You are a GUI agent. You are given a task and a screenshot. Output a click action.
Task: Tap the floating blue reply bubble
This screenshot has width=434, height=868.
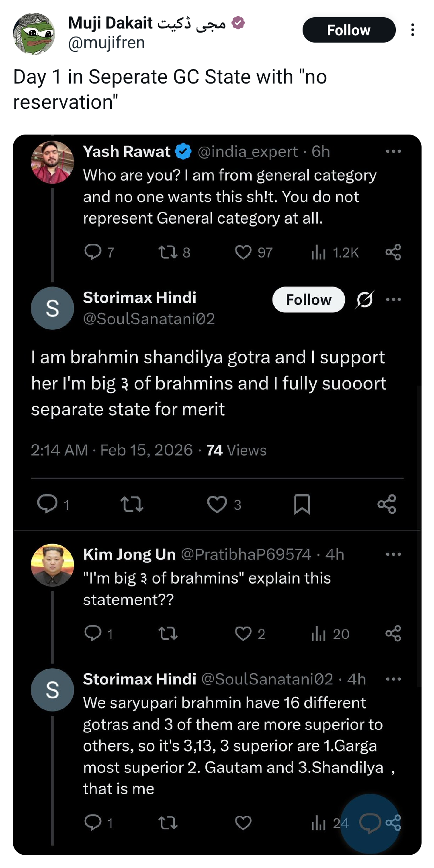tap(370, 823)
